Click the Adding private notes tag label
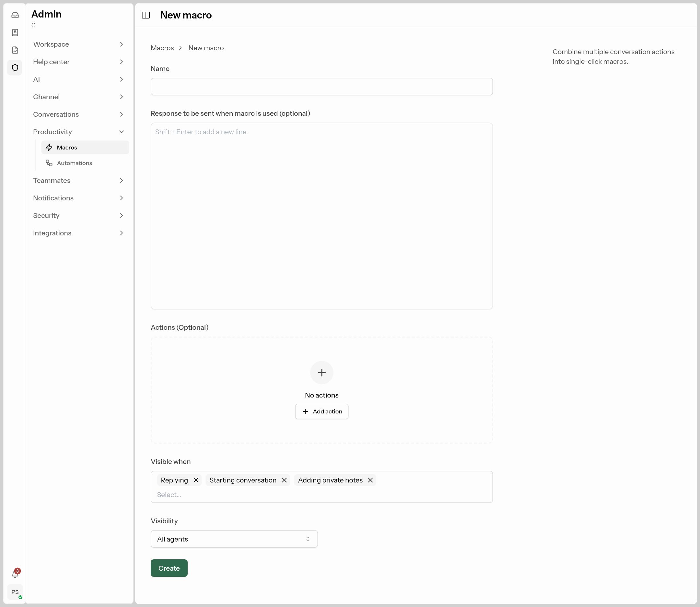The width and height of the screenshot is (700, 607). [x=330, y=480]
